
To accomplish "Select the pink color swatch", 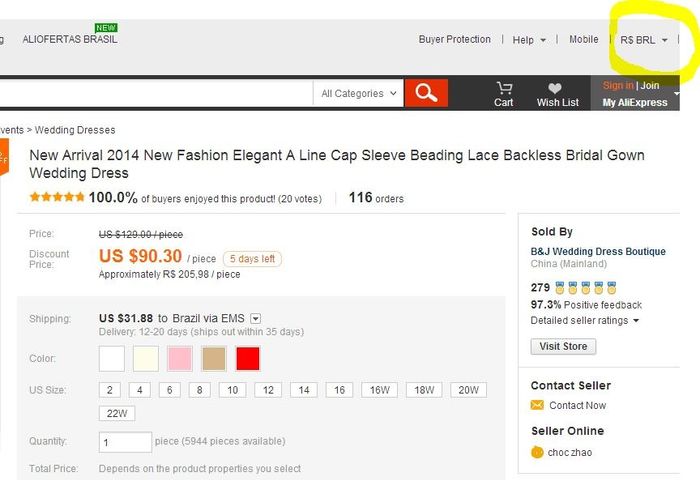I will click(179, 359).
